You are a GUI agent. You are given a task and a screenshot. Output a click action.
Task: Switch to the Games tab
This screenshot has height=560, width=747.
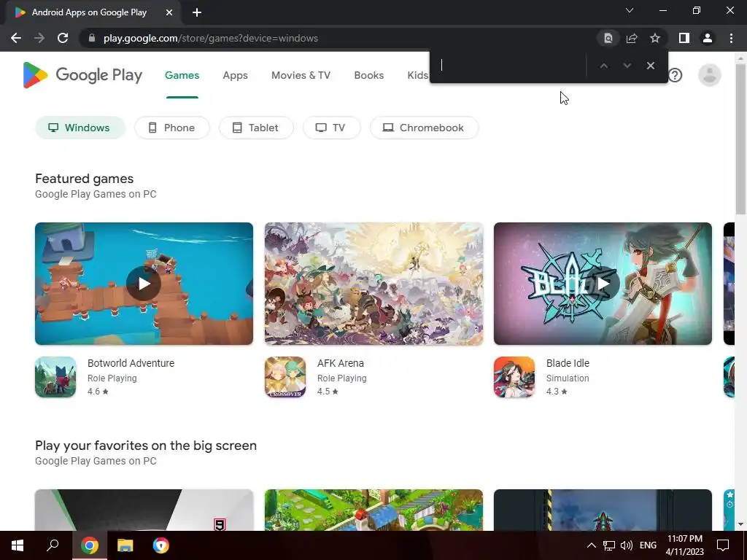182,75
